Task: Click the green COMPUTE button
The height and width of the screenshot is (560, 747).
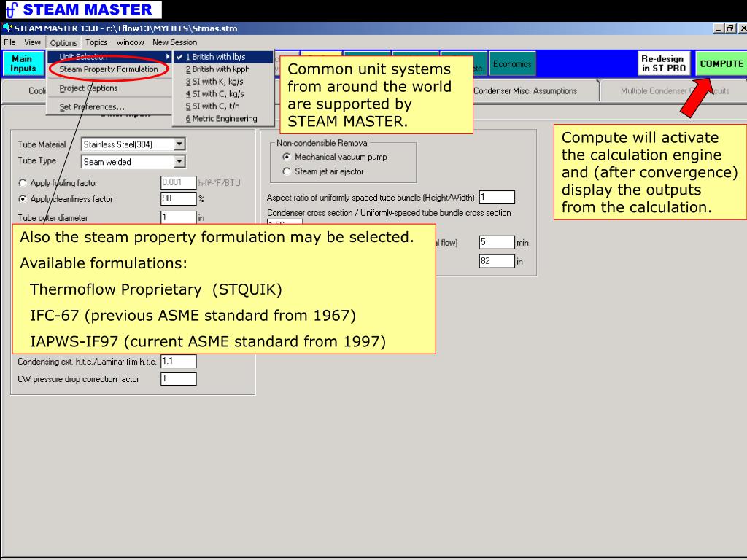Action: point(721,63)
